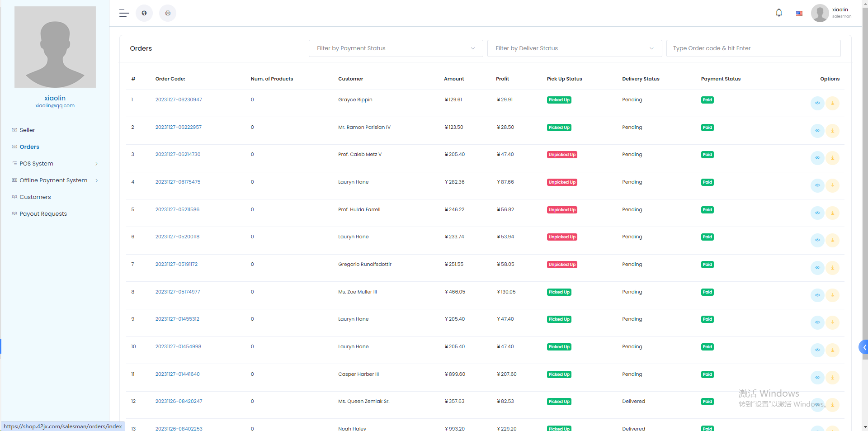Click the US flag language icon
The height and width of the screenshot is (431, 868).
799,14
